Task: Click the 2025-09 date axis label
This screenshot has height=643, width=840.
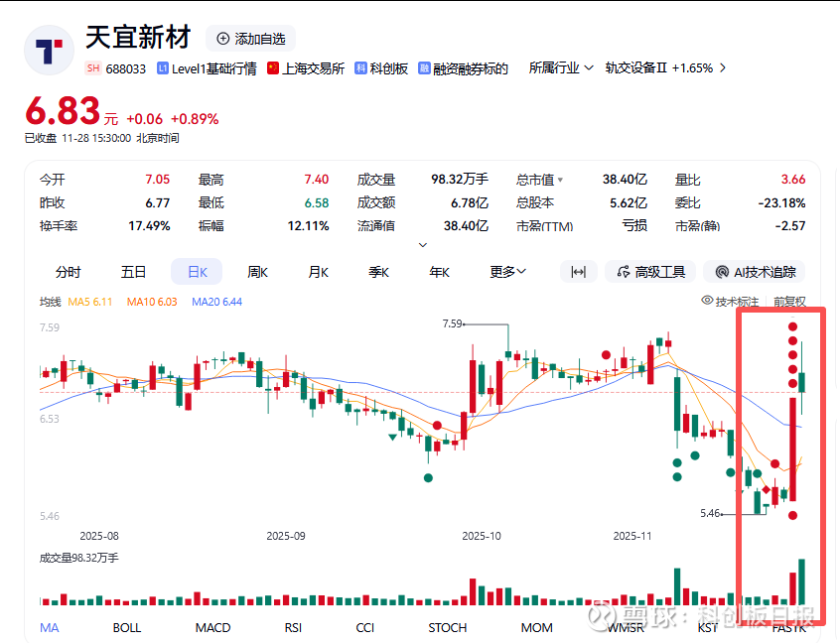Action: (x=286, y=536)
